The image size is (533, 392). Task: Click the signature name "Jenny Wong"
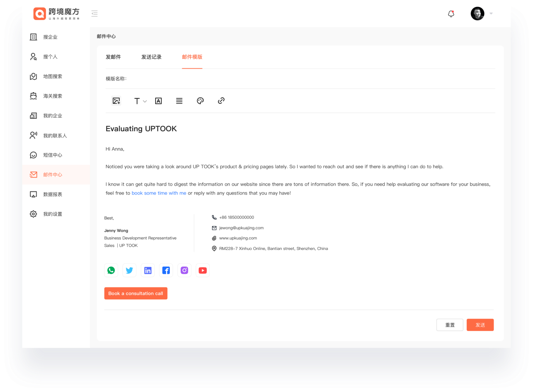pos(116,231)
